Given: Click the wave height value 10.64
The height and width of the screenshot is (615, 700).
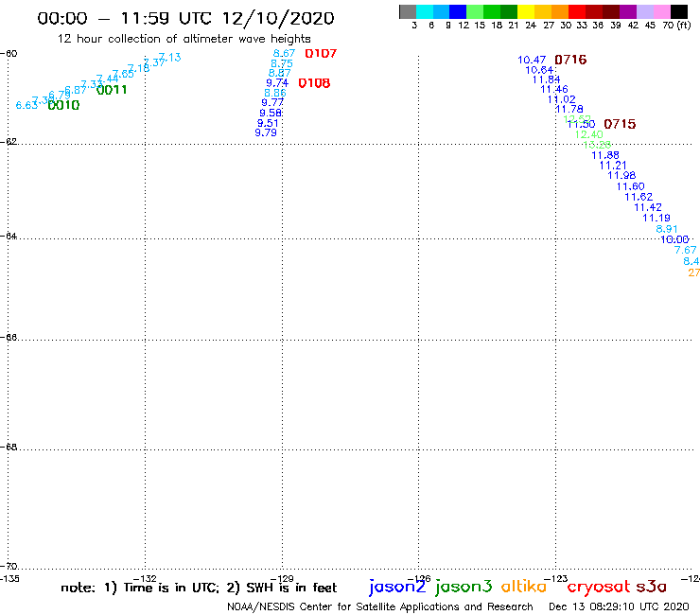Looking at the screenshot, I should pyautogui.click(x=539, y=70).
